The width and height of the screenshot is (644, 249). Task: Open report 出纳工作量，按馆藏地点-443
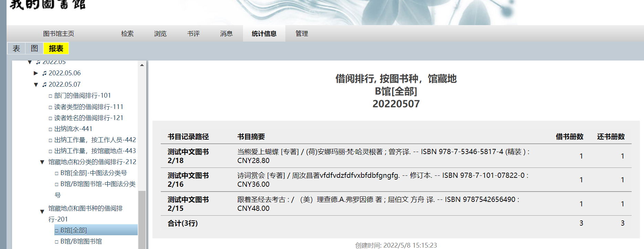95,151
